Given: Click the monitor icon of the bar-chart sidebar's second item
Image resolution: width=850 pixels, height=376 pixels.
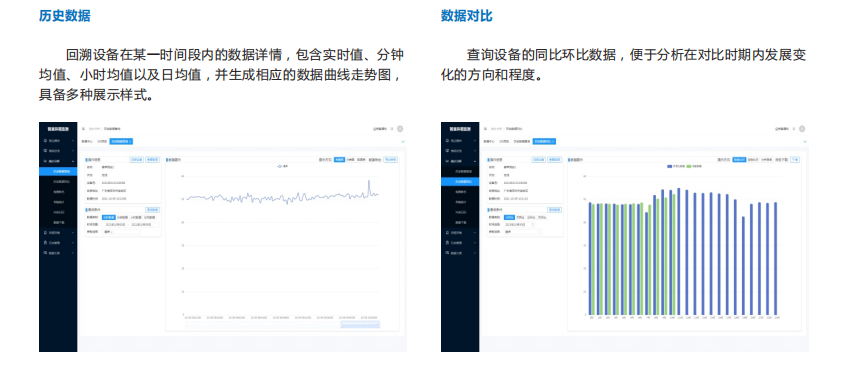Looking at the screenshot, I should coord(447,151).
